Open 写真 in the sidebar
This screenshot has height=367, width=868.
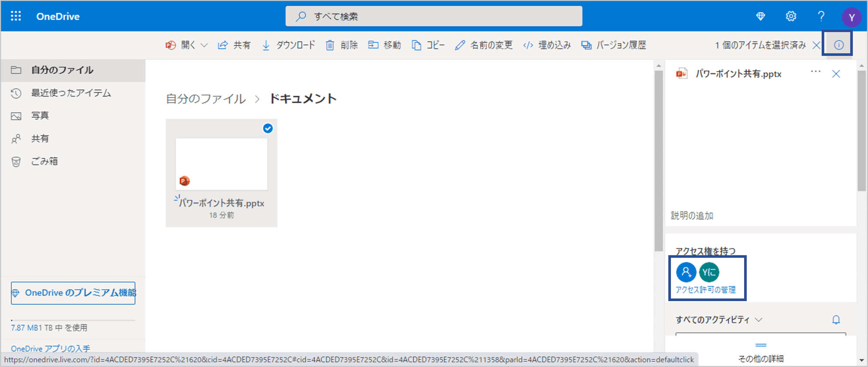73,116
